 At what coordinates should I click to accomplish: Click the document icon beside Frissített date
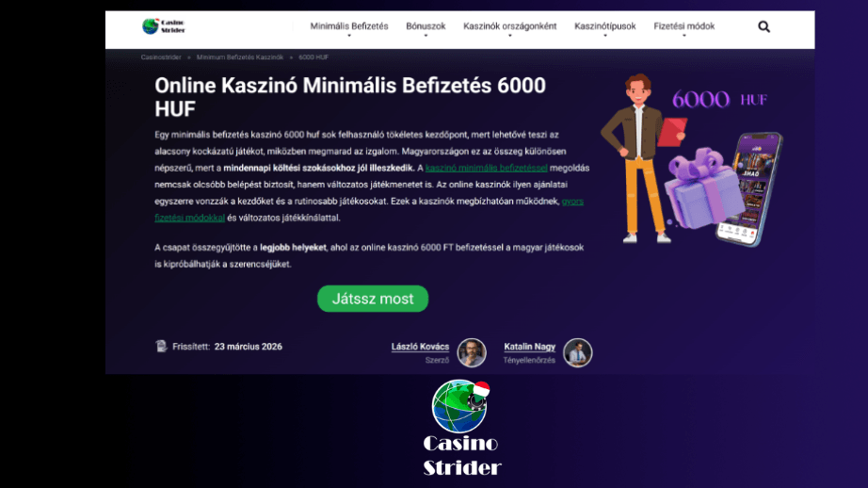coord(161,346)
